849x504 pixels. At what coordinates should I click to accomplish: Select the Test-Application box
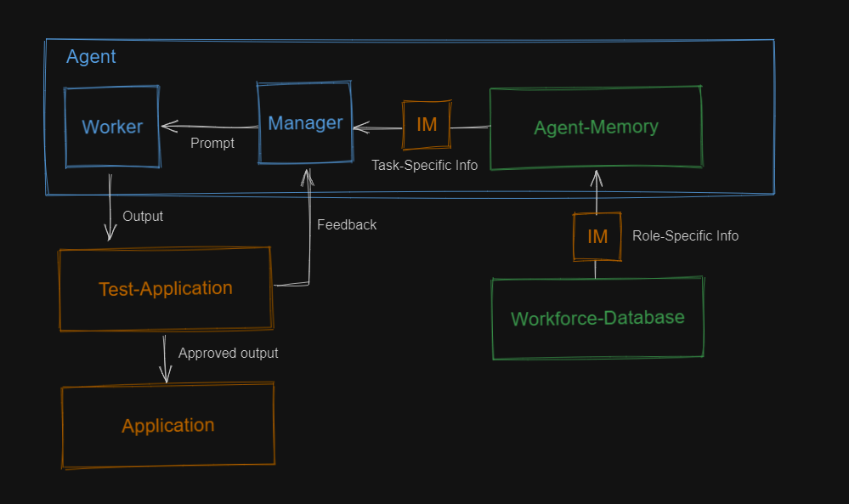[165, 288]
